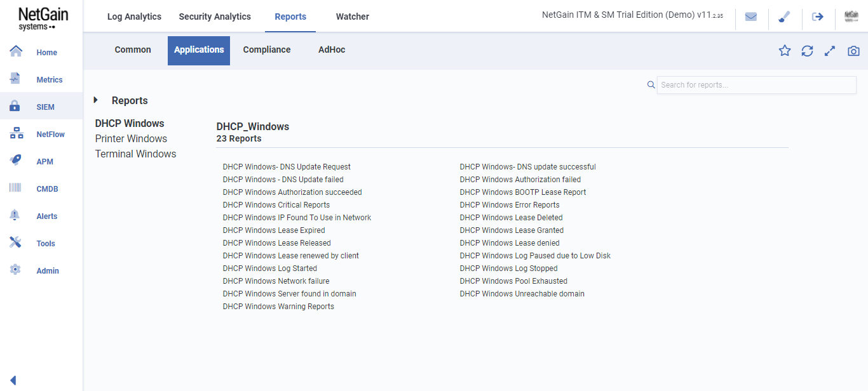Open DHCP Windows Lease Granted report
Image resolution: width=868 pixels, height=391 pixels.
[512, 230]
